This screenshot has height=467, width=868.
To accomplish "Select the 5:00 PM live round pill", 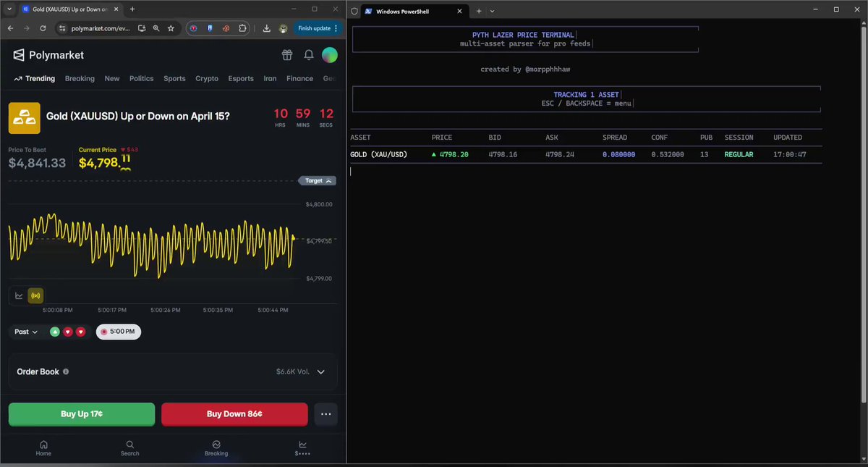I will click(119, 332).
